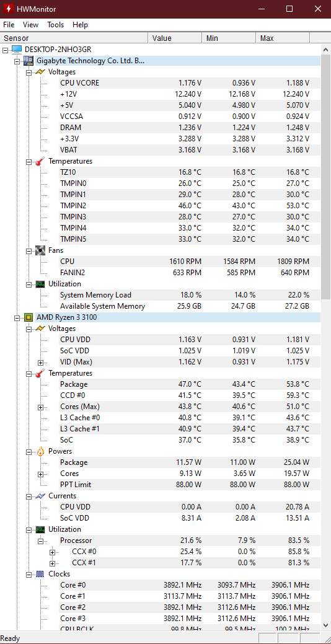
Task: Click the Sensor column header
Action: point(74,38)
